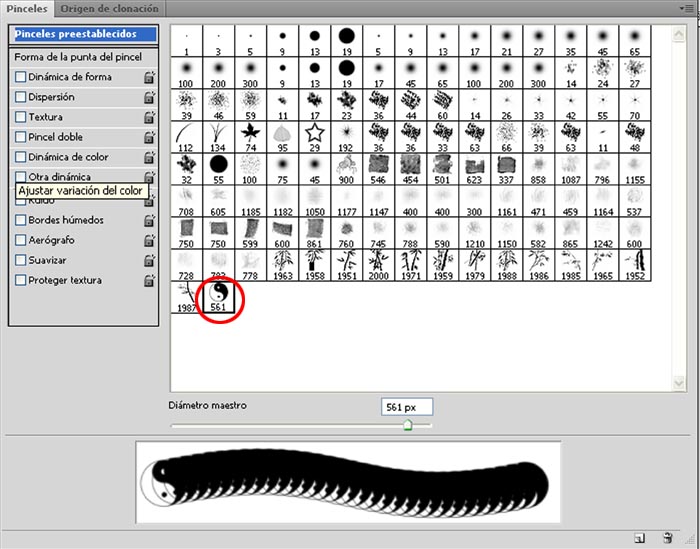700x549 pixels.
Task: Select the star brush preset 29
Action: 315,137
